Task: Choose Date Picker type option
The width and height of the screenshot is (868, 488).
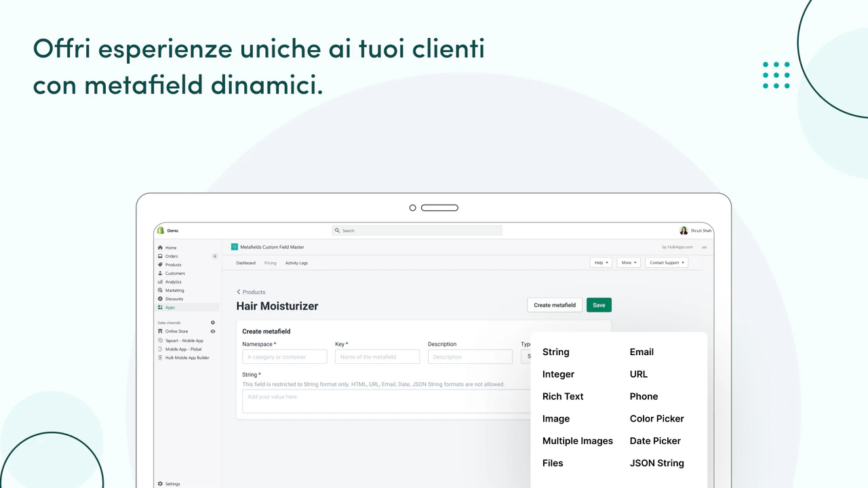Action: [655, 441]
